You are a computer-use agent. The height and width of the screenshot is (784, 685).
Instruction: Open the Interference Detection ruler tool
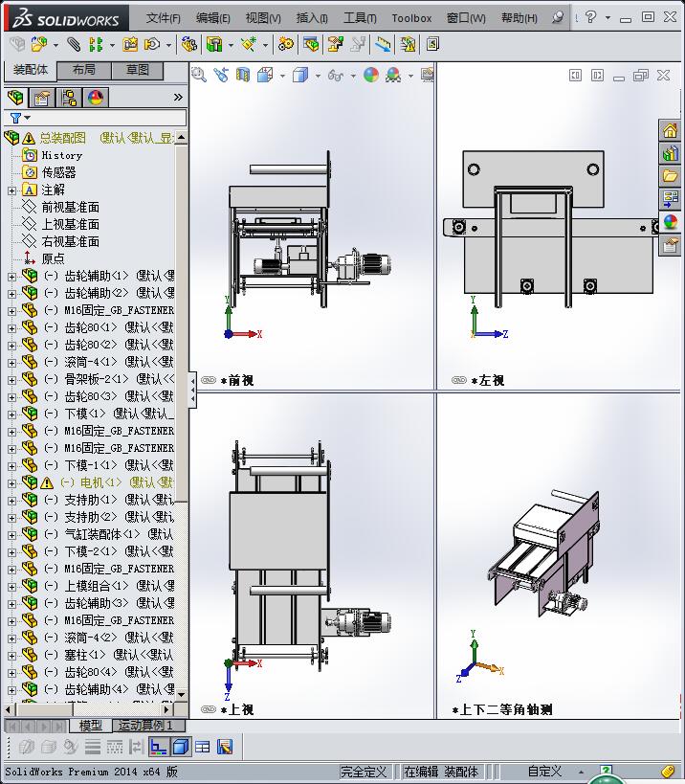click(384, 44)
